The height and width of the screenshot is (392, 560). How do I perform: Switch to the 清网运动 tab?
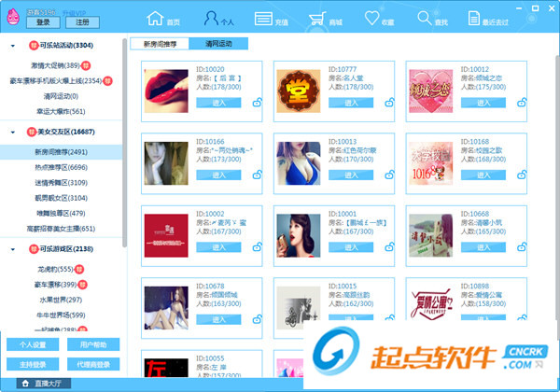click(x=218, y=44)
